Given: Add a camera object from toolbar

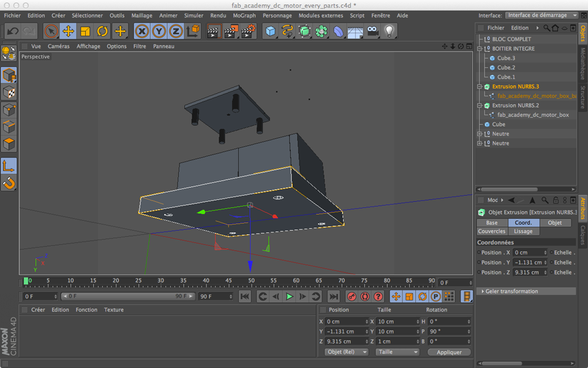Looking at the screenshot, I should (372, 31).
